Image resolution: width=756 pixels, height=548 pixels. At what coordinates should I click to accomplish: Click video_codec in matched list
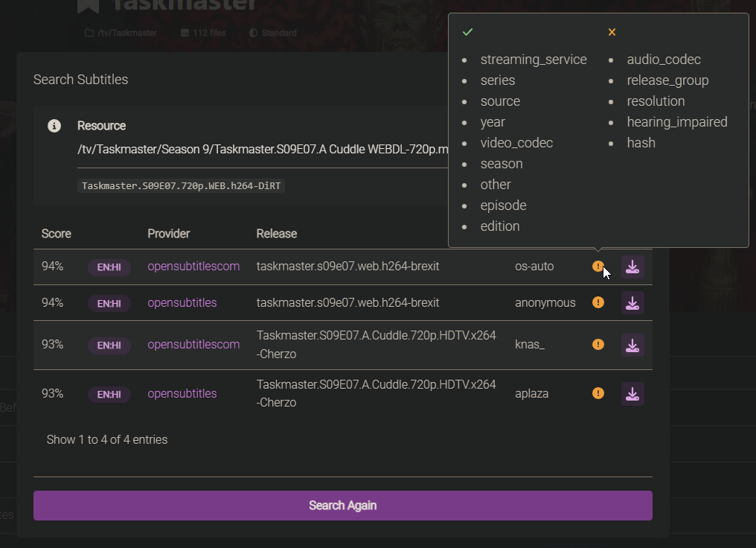(516, 143)
